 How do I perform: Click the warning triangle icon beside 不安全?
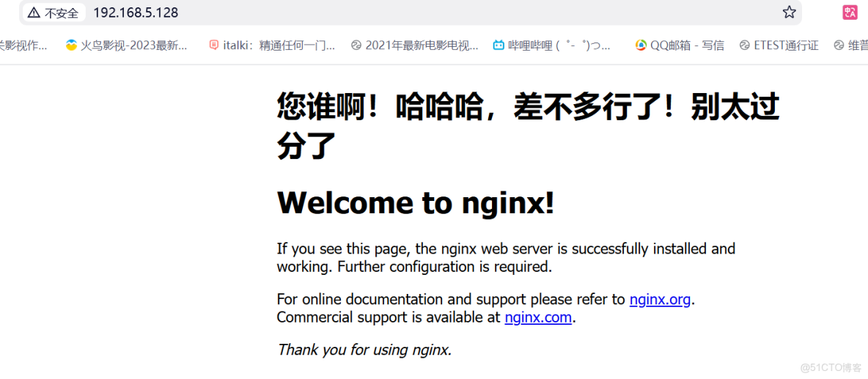coord(34,12)
